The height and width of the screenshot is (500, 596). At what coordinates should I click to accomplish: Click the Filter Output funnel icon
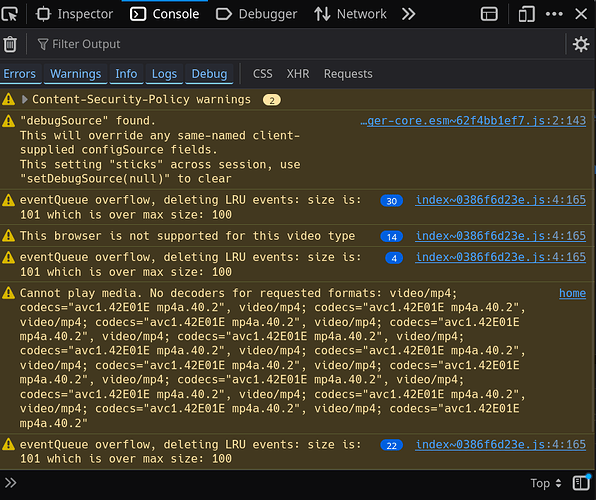point(43,44)
